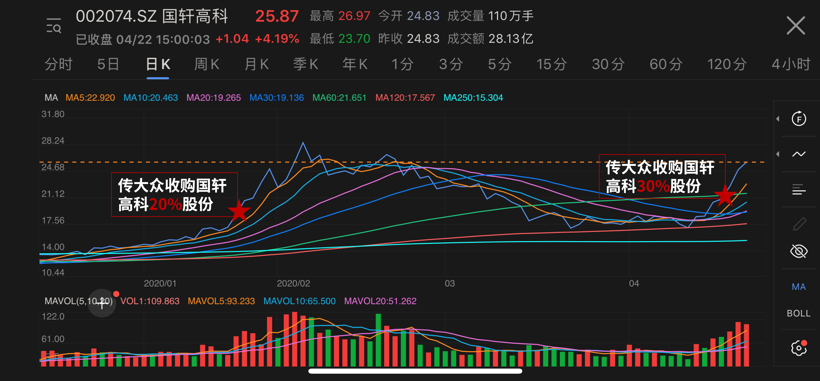The width and height of the screenshot is (820, 381).
Task: Click the MA5:22.920 legend value
Action: (x=90, y=97)
